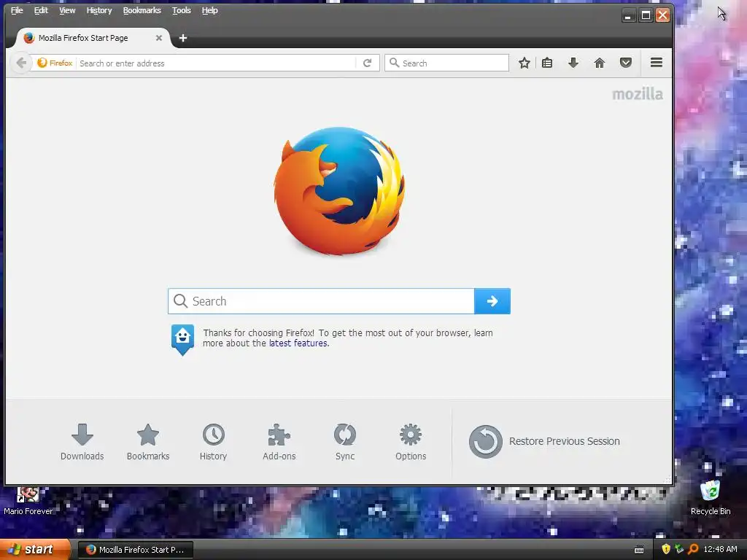Open the Edit menu
747x560 pixels.
41,10
